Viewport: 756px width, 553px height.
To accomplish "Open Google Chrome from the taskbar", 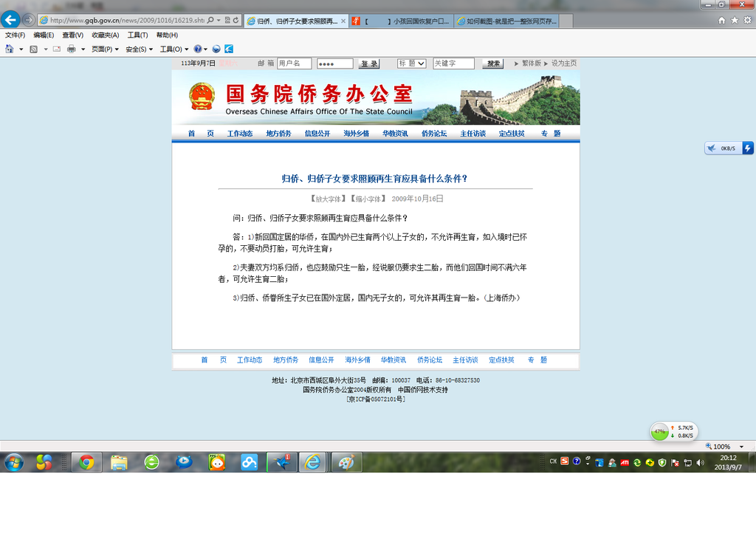I will (87, 463).
